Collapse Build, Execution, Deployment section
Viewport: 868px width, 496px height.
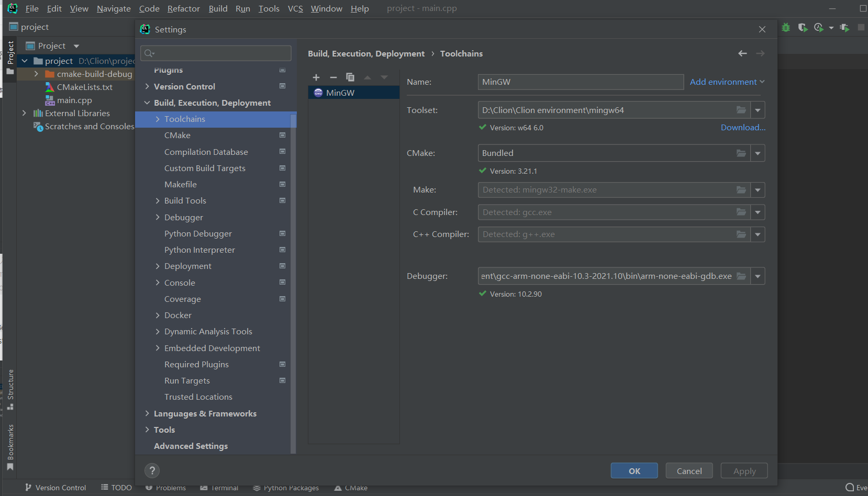click(x=147, y=103)
